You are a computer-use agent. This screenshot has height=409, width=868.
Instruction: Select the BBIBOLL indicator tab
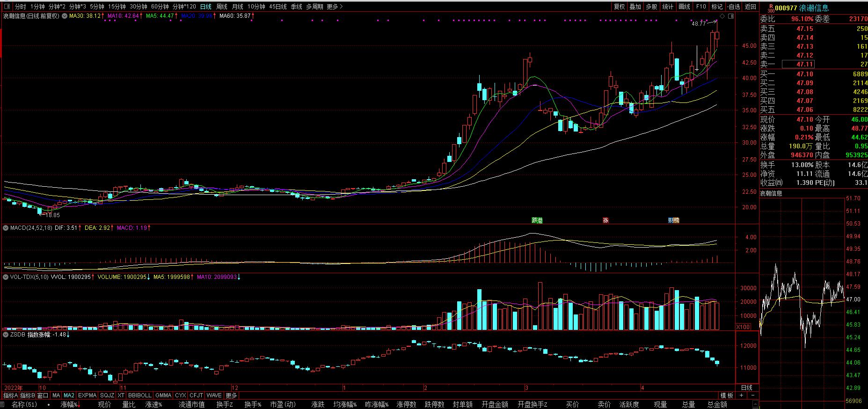tap(140, 395)
